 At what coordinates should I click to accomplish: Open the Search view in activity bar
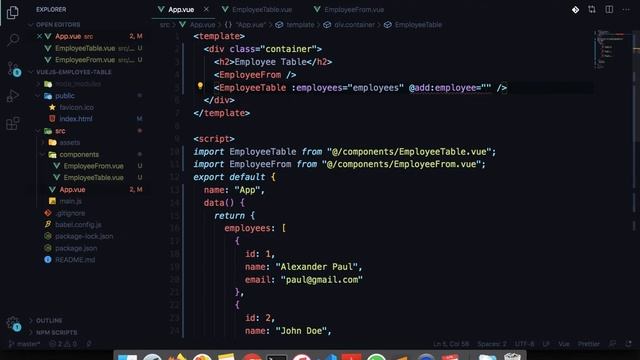click(x=13, y=40)
